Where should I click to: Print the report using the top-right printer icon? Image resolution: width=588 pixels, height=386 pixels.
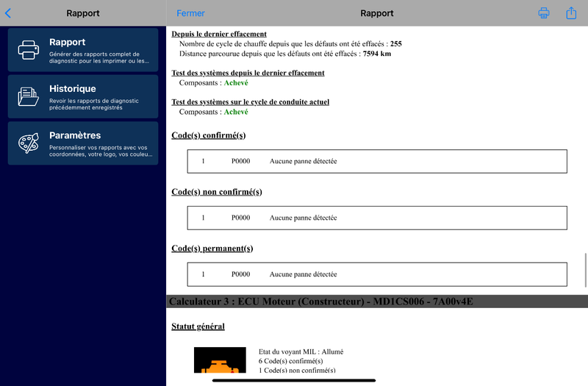(544, 13)
